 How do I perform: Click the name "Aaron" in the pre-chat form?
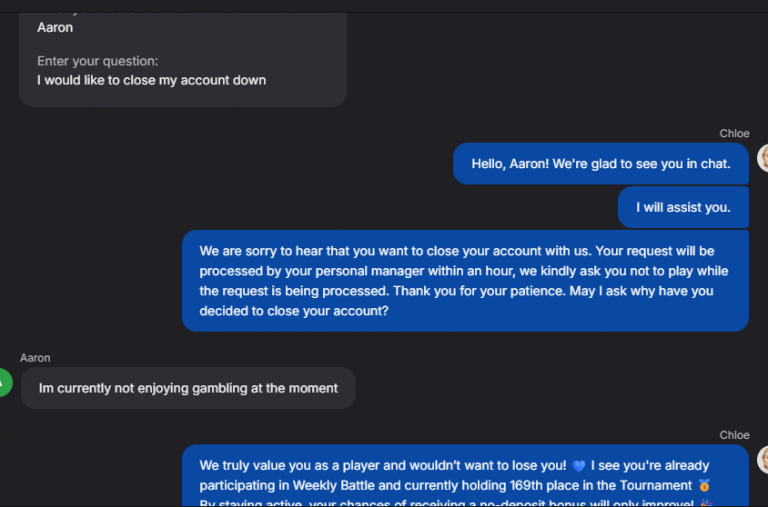click(x=55, y=28)
